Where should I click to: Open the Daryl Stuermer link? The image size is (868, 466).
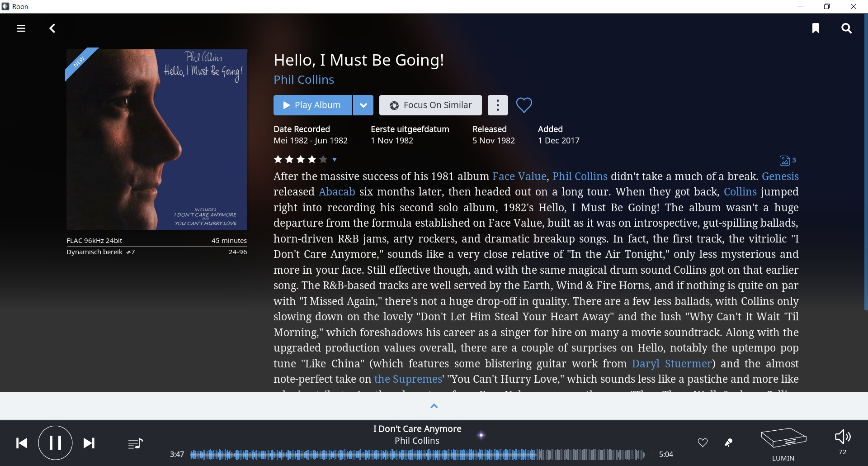[672, 364]
